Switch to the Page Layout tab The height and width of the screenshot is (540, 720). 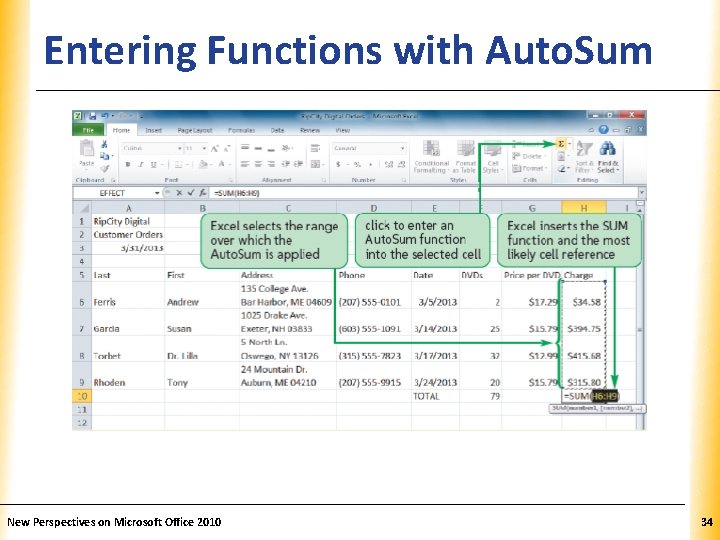pyautogui.click(x=195, y=130)
